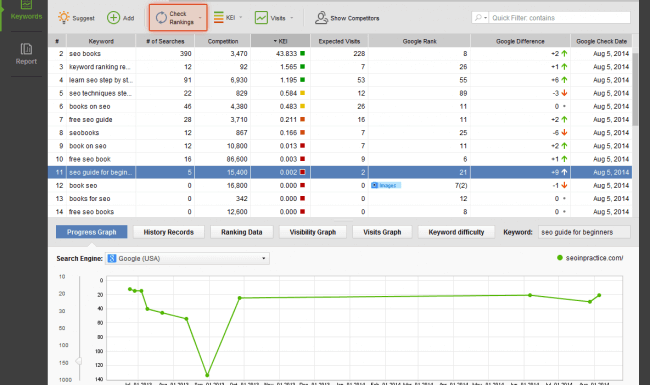The height and width of the screenshot is (385, 650).
Task: Switch to the Visits Graph tab
Action: click(382, 232)
